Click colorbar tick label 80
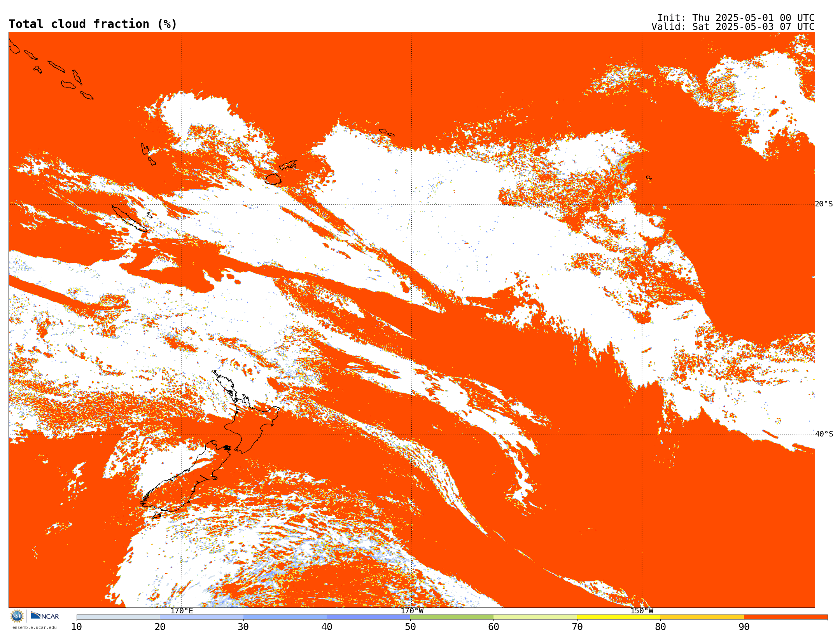 660,627
